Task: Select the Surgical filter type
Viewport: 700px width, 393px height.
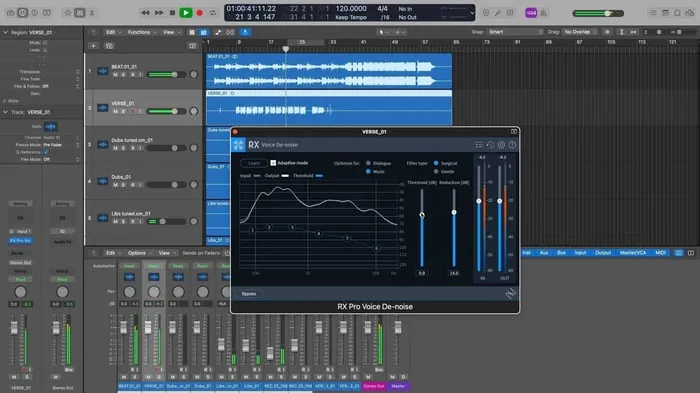Action: (x=436, y=163)
